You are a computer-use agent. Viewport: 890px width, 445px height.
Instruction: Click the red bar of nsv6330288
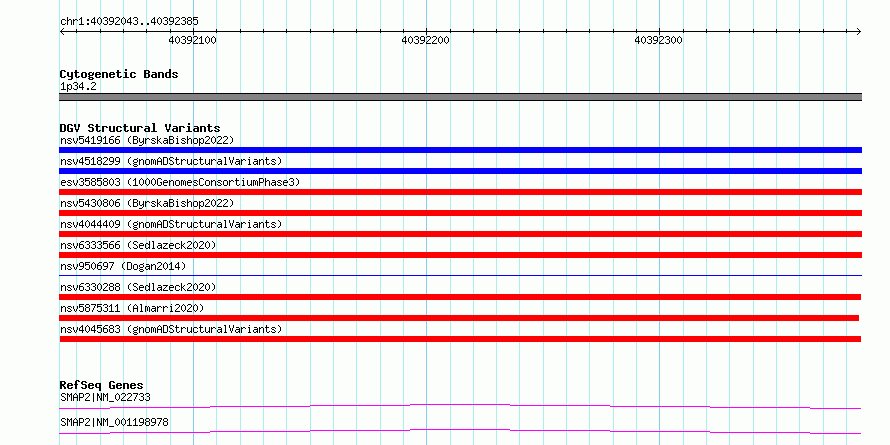point(460,297)
